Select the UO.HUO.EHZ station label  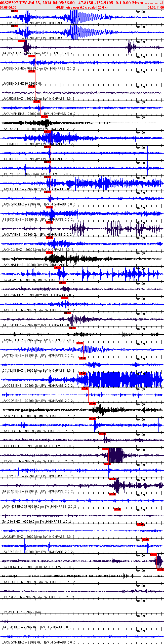(x=38, y=159)
